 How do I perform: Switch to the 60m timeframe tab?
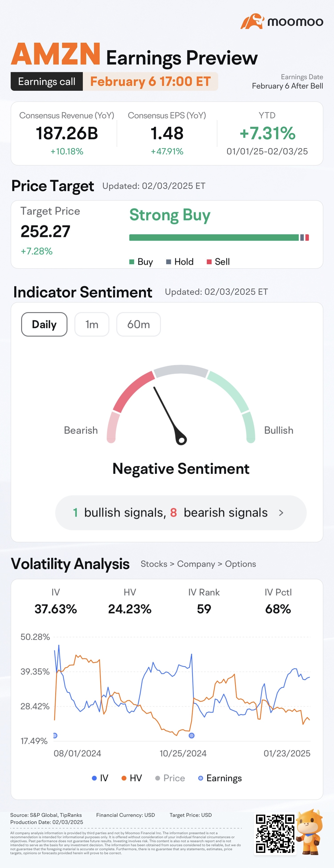pyautogui.click(x=138, y=325)
